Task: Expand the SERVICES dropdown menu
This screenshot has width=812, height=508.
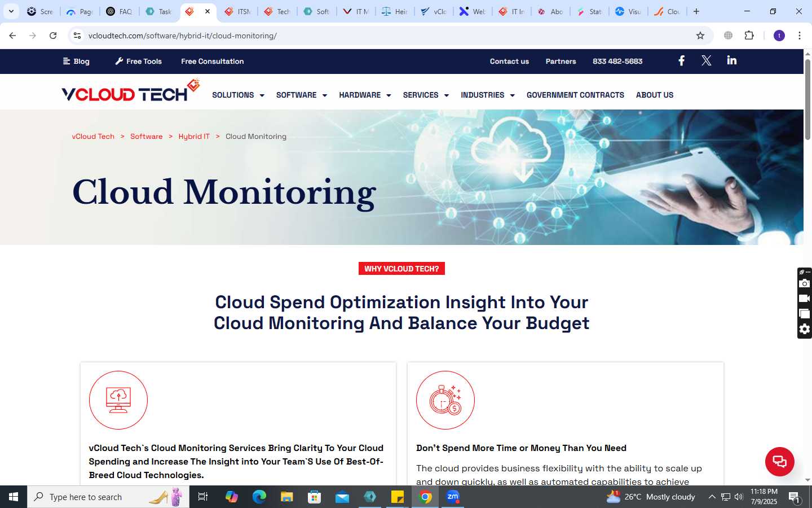Action: (426, 95)
